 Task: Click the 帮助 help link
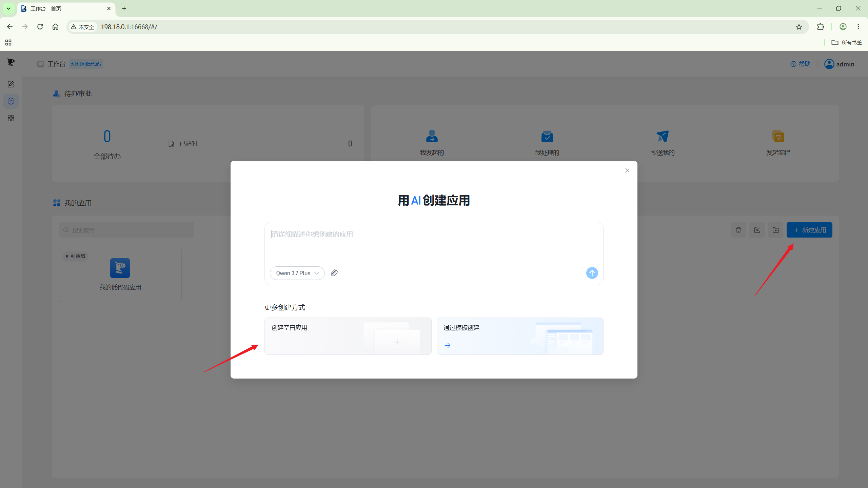pos(800,64)
